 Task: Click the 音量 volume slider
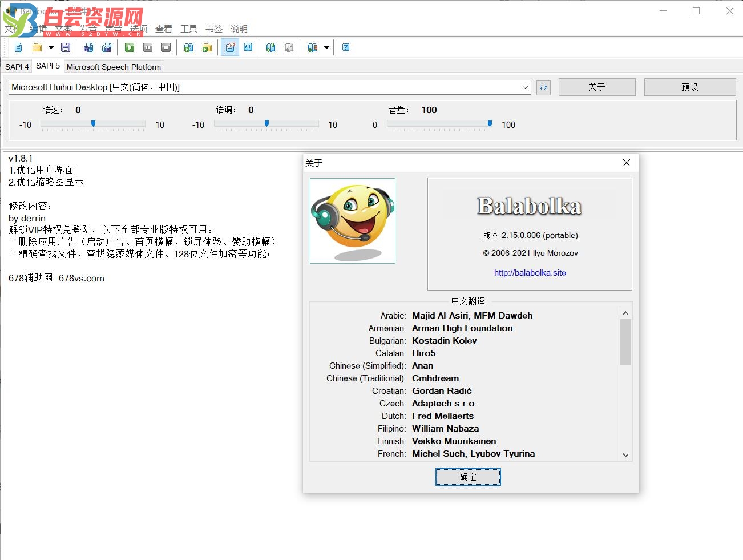439,124
